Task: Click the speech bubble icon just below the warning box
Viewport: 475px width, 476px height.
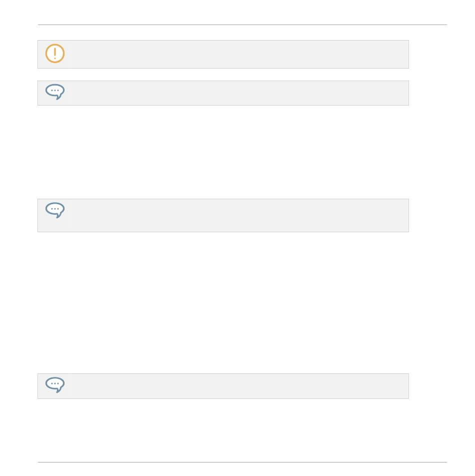Action: point(55,92)
